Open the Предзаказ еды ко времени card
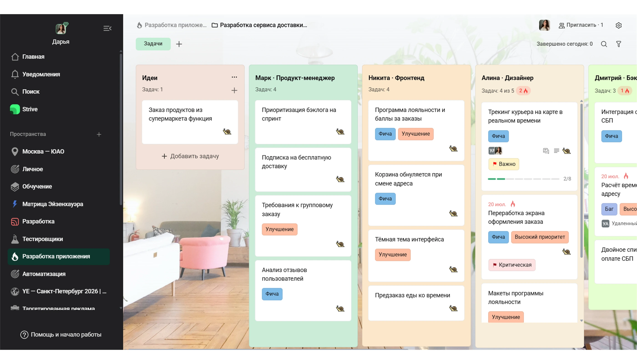 pos(416,303)
